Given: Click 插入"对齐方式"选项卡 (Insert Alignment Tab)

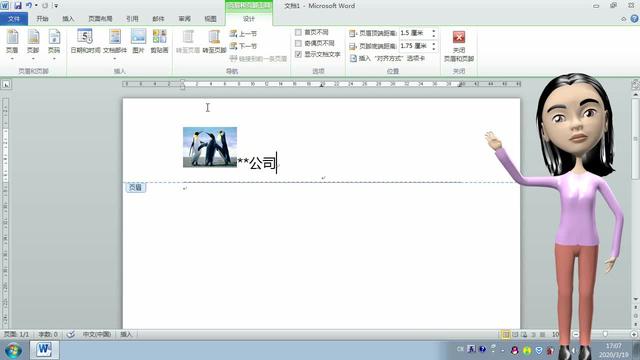Looking at the screenshot, I should [387, 59].
